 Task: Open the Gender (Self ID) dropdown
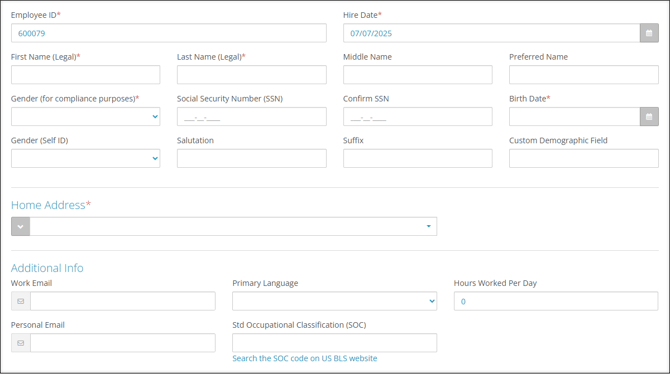coord(85,159)
